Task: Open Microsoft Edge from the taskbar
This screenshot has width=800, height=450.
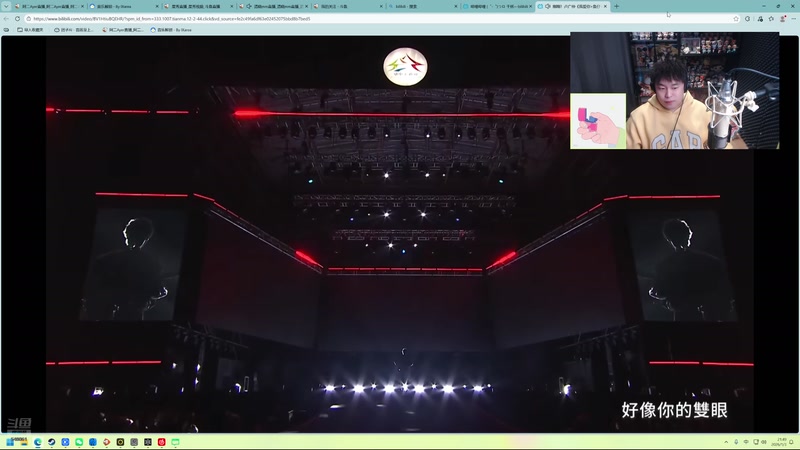Action: tap(38, 442)
